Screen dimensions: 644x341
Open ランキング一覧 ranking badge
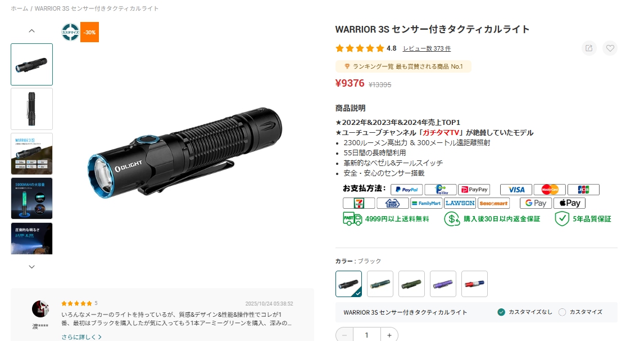click(x=403, y=66)
